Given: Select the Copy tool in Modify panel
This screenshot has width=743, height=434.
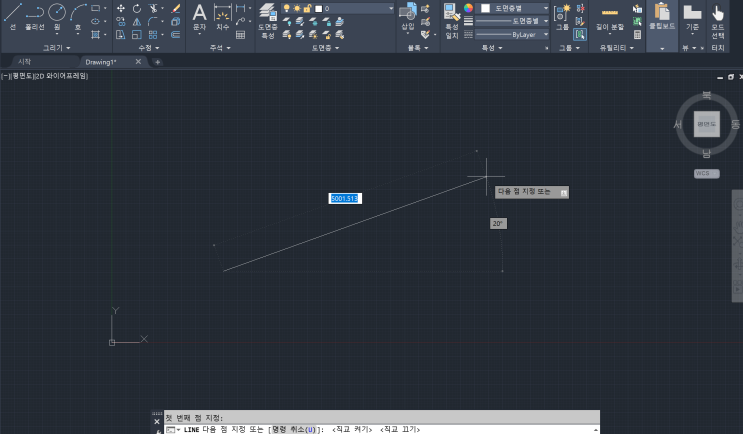Looking at the screenshot, I should (x=121, y=21).
